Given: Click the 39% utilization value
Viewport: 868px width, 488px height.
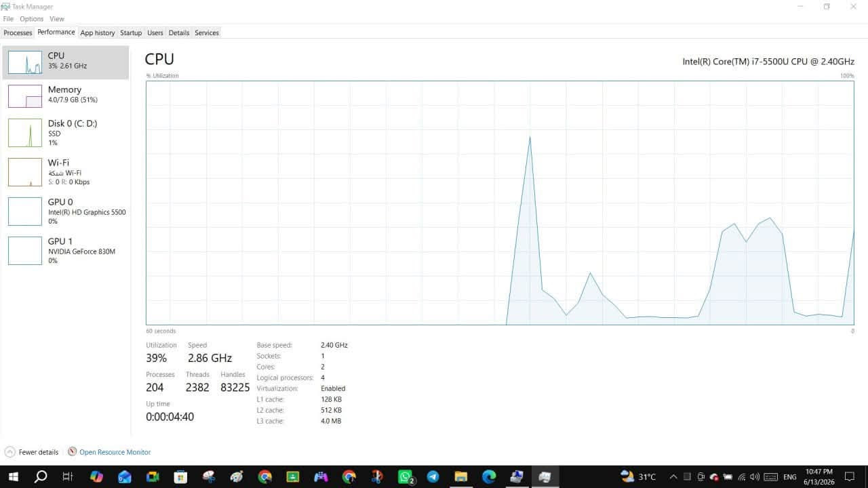Looking at the screenshot, I should tap(156, 358).
